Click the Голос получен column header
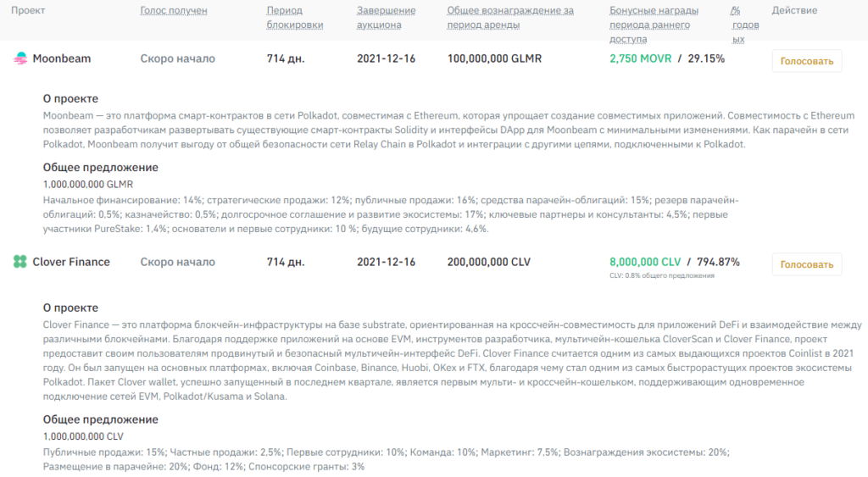Screen dimensions: 868x477 click(x=173, y=11)
